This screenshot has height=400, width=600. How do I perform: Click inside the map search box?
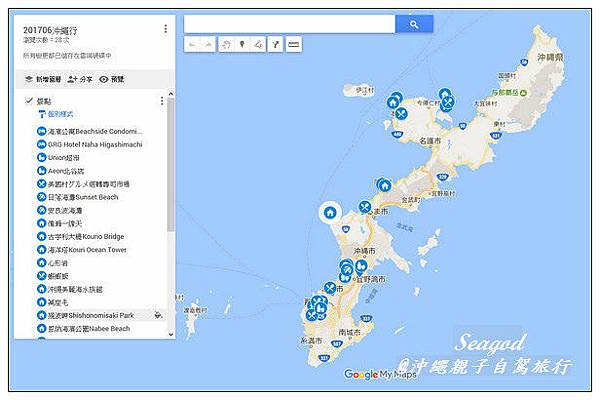click(289, 24)
